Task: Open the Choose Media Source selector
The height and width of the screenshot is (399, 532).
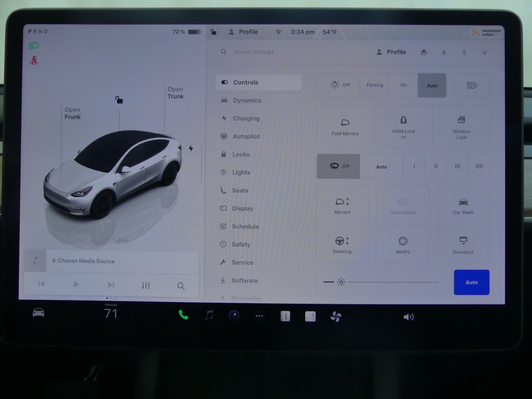Action: pos(86,261)
